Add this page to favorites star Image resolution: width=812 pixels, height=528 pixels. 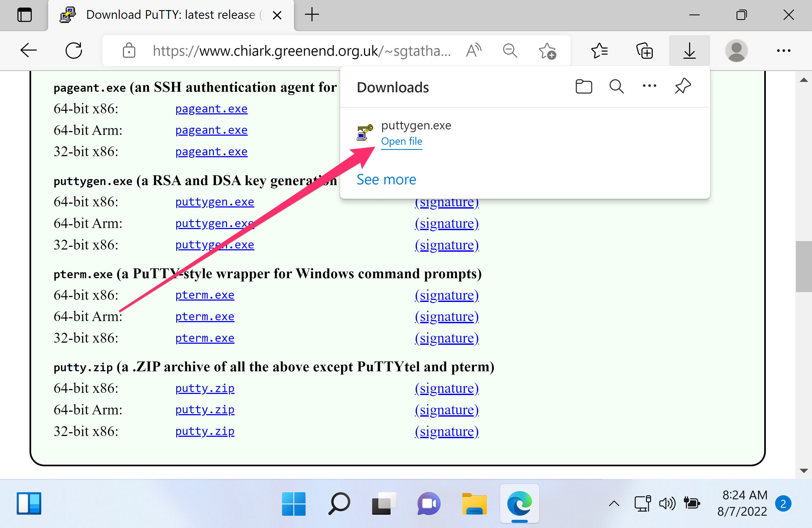[x=547, y=51]
